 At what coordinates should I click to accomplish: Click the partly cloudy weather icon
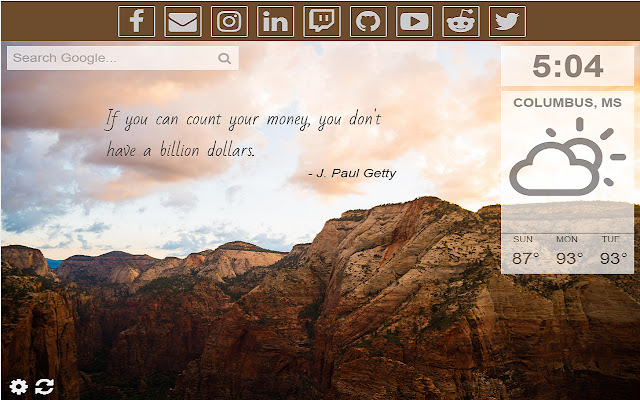(x=567, y=157)
